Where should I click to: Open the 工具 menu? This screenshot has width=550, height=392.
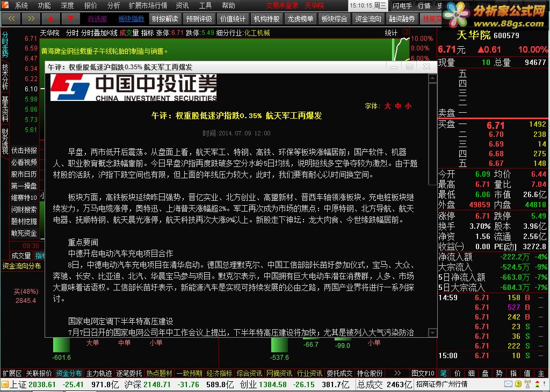205,5
